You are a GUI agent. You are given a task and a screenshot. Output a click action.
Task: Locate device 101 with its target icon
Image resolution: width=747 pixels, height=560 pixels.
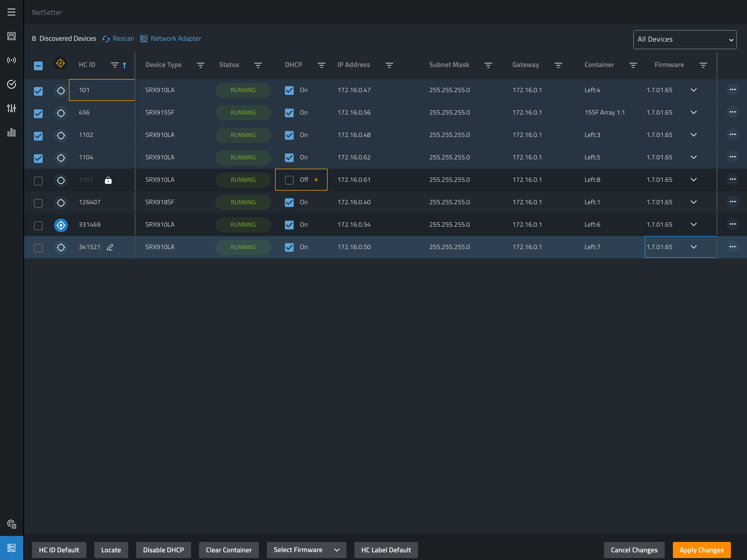(61, 91)
